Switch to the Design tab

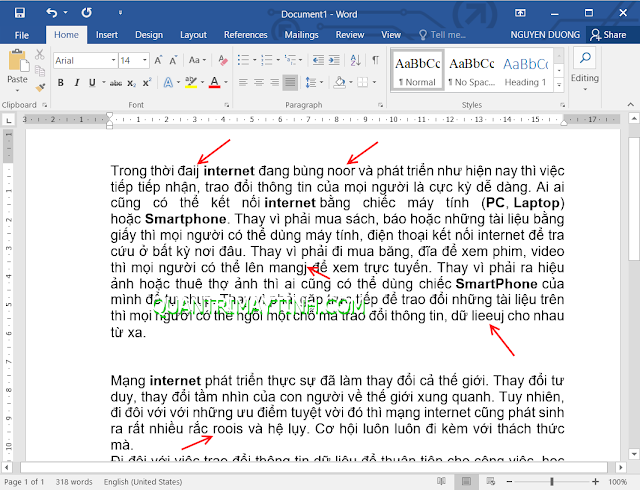click(149, 35)
